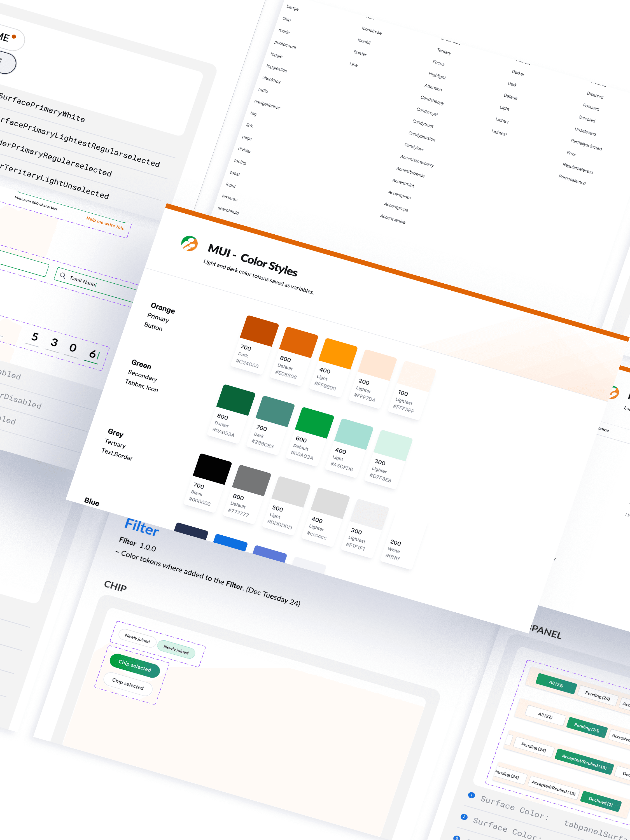The width and height of the screenshot is (630, 840).
Task: Click the blue number 1 badge
Action: coord(471,795)
